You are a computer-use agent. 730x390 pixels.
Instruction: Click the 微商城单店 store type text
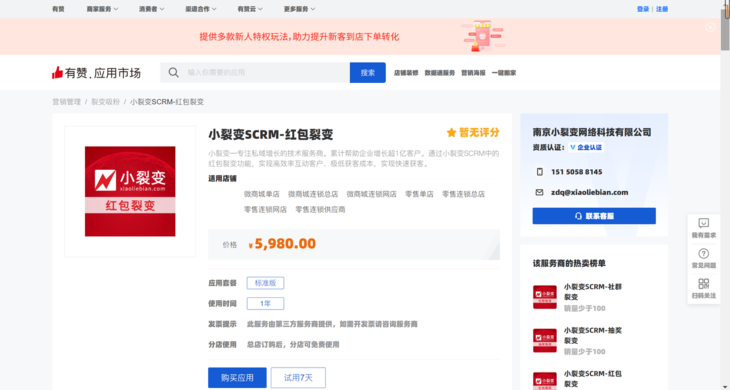click(x=262, y=194)
